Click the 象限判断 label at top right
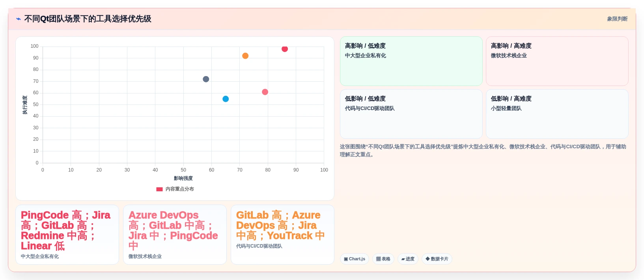 pyautogui.click(x=617, y=19)
